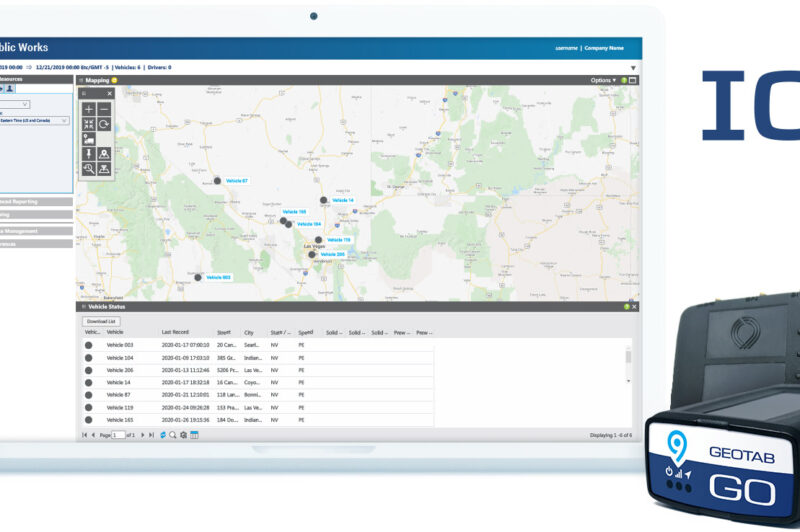The width and height of the screenshot is (800, 532).
Task: Expand the bottom collapsed sidebar section
Action: click(x=36, y=244)
